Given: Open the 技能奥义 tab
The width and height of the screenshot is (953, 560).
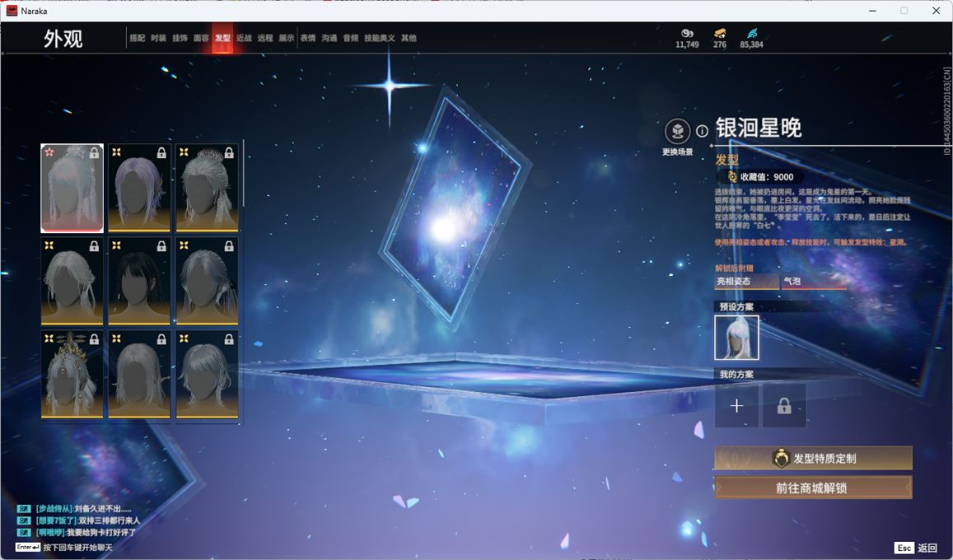Looking at the screenshot, I should (379, 38).
